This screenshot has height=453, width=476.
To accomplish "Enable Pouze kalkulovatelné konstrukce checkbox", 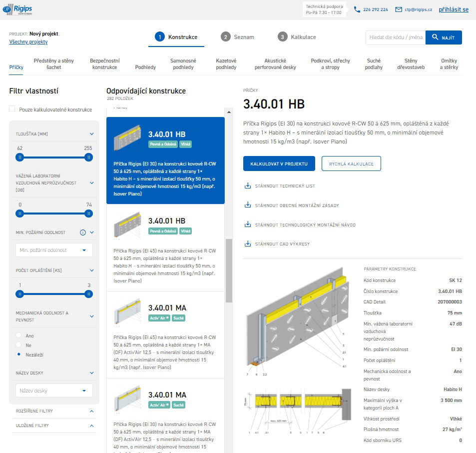I will coord(12,109).
